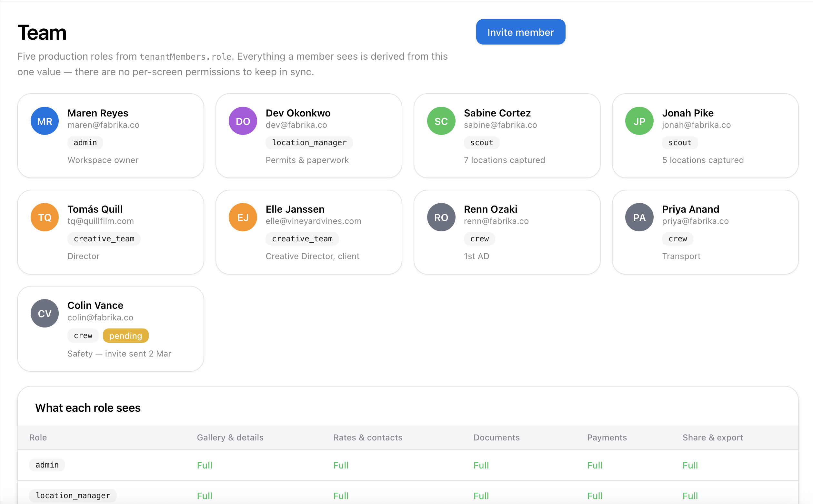Click the scout badge on Jonah Pike's card
This screenshot has width=813, height=504.
(x=680, y=143)
